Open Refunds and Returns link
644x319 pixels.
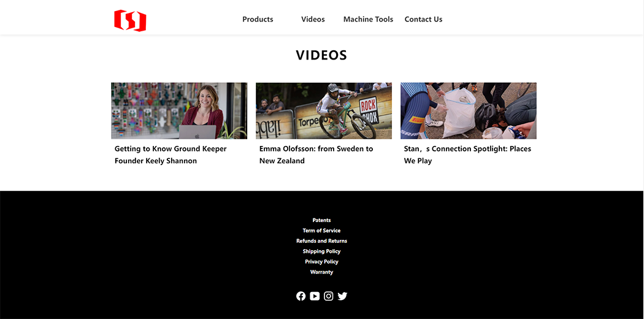point(321,241)
